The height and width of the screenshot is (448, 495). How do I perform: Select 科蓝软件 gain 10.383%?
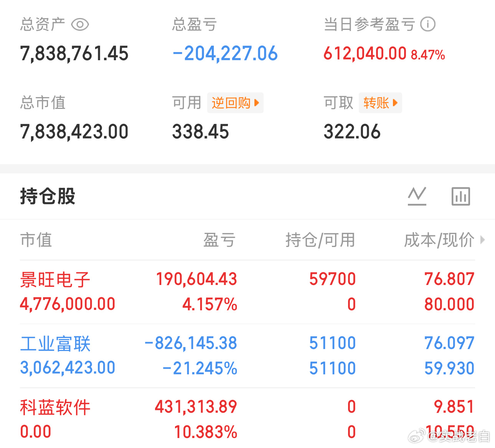pyautogui.click(x=206, y=432)
